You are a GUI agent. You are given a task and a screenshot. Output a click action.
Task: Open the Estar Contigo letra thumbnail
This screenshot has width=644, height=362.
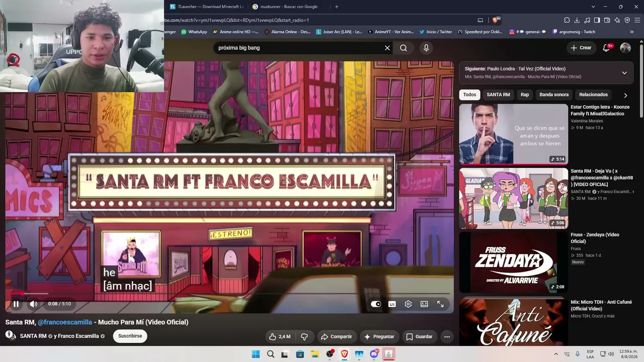[x=514, y=134]
